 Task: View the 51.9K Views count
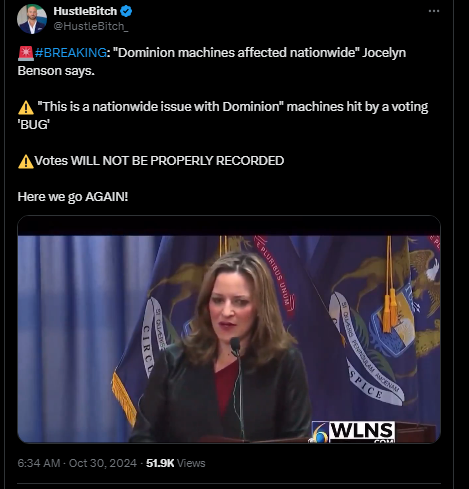coord(176,463)
